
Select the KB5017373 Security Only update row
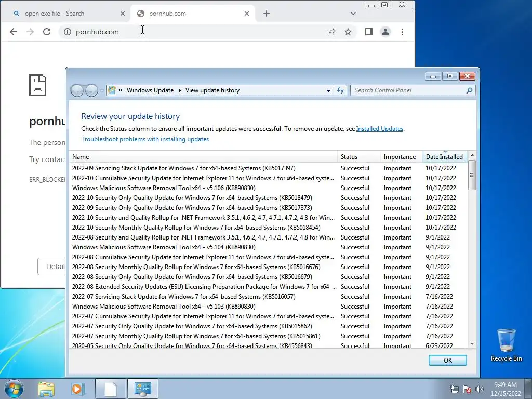[x=268, y=208]
